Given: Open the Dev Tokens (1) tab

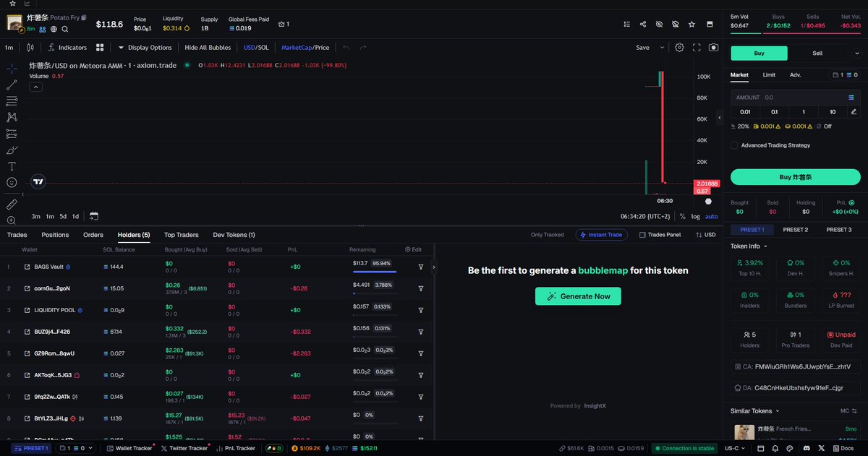Looking at the screenshot, I should [234, 235].
